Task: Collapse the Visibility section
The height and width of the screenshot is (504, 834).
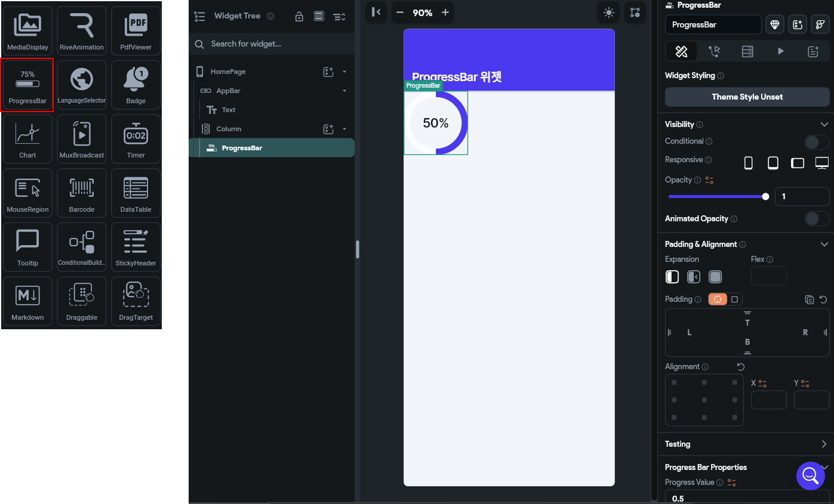Action: pyautogui.click(x=824, y=125)
